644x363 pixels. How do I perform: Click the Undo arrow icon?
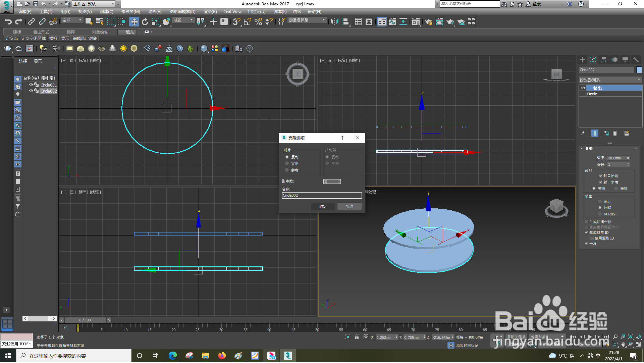(8, 22)
